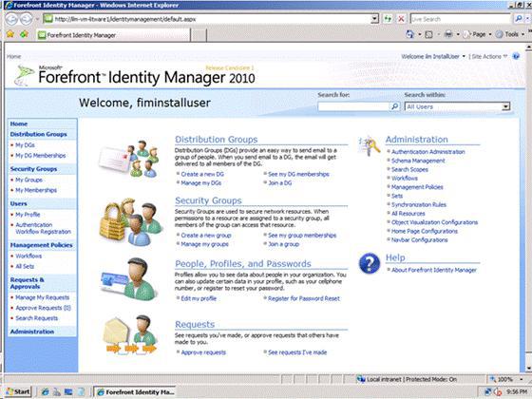The image size is (532, 399).
Task: Click the Management Policies admin link
Action: (417, 187)
